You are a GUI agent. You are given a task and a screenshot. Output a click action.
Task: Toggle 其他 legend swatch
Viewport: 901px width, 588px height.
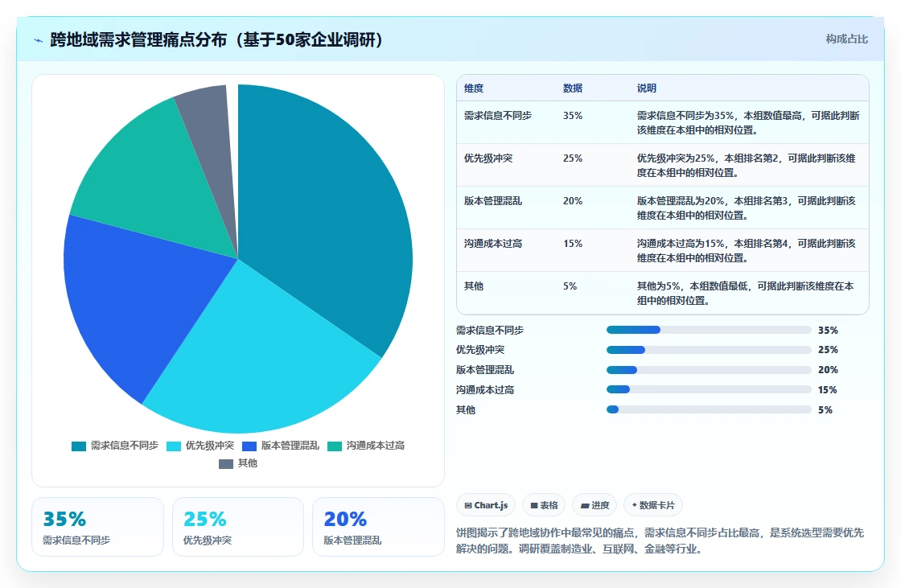click(x=226, y=464)
